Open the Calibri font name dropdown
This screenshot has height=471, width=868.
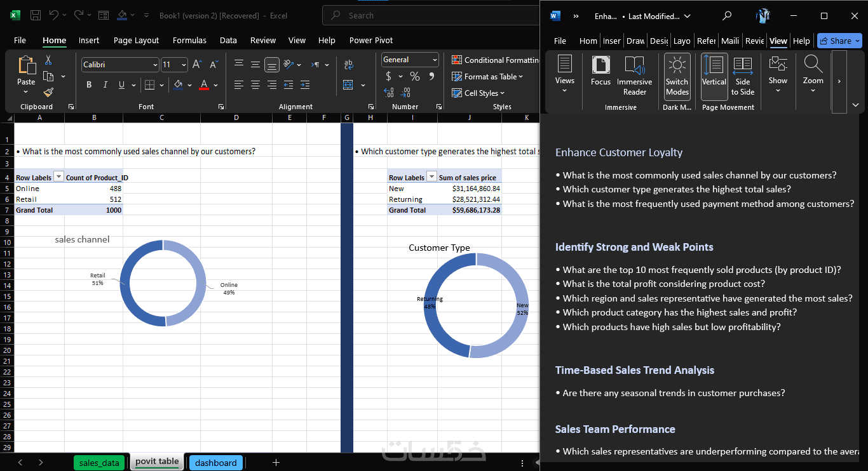tap(155, 65)
